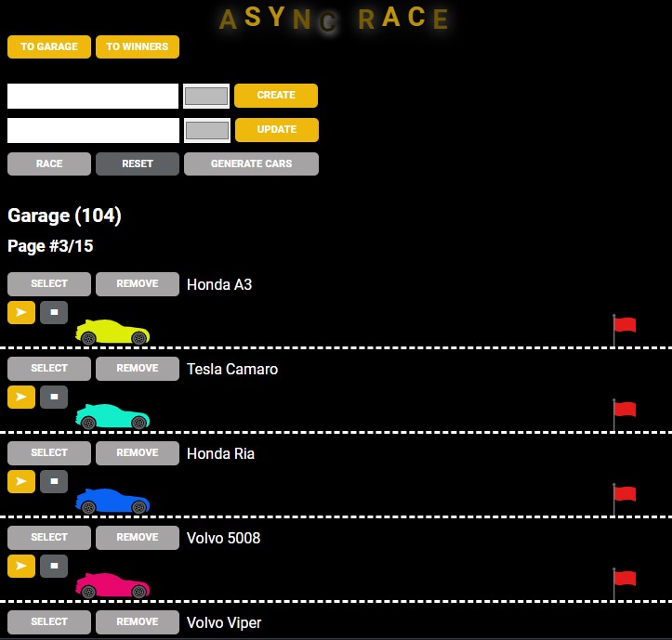This screenshot has width=672, height=640.
Task: Click the finish flag on Honda Ria track
Action: tap(625, 499)
